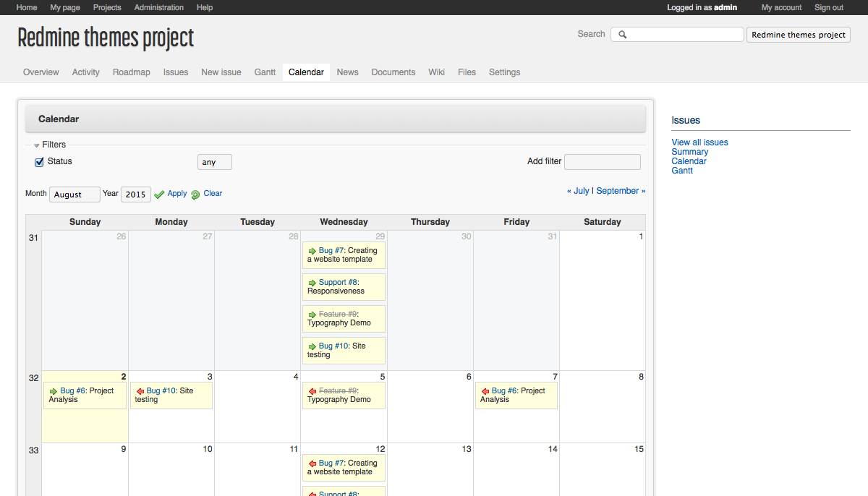The height and width of the screenshot is (496, 868).
Task: Open Summary link in sidebar
Action: tap(690, 152)
